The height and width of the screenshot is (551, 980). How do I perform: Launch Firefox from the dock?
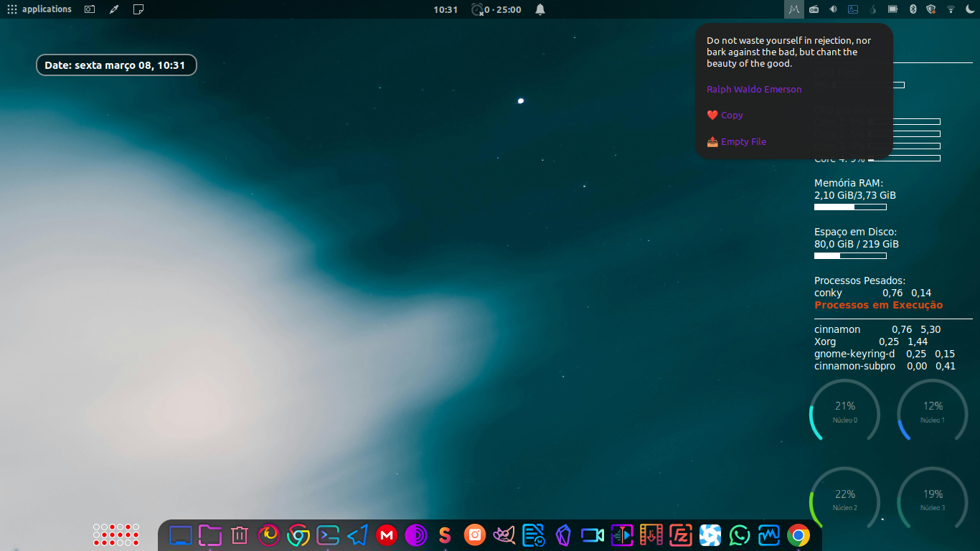tap(269, 535)
